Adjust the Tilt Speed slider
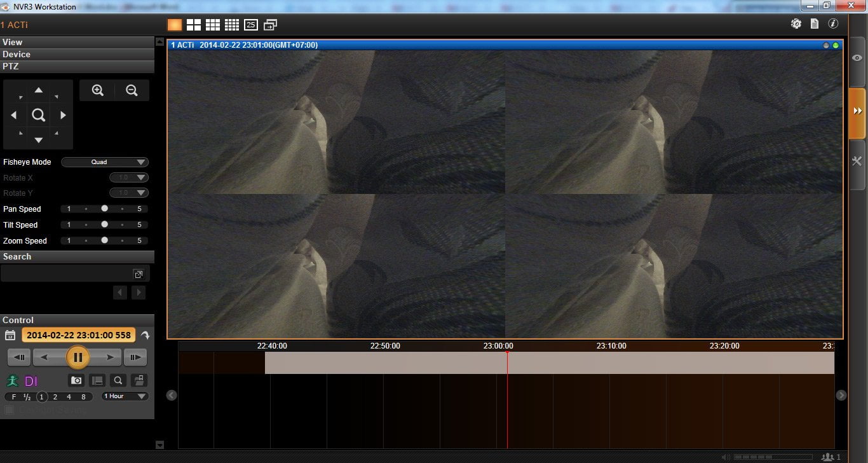868x463 pixels. pyautogui.click(x=105, y=225)
